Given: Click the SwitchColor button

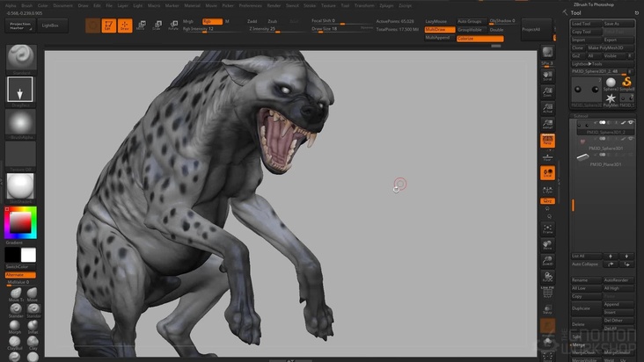Looking at the screenshot, I should pos(20,267).
